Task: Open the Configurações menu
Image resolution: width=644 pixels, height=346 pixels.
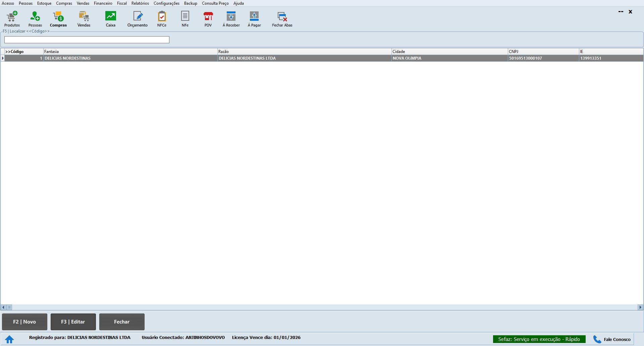Action: [x=166, y=3]
